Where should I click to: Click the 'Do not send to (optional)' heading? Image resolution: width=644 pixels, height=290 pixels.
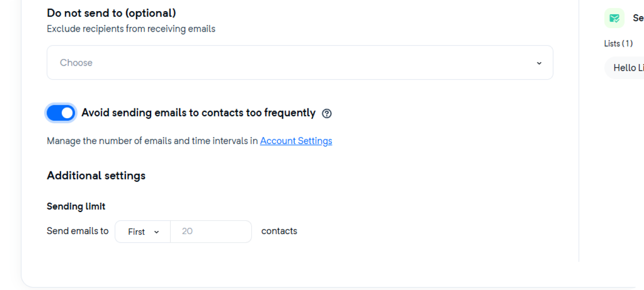coord(111,13)
